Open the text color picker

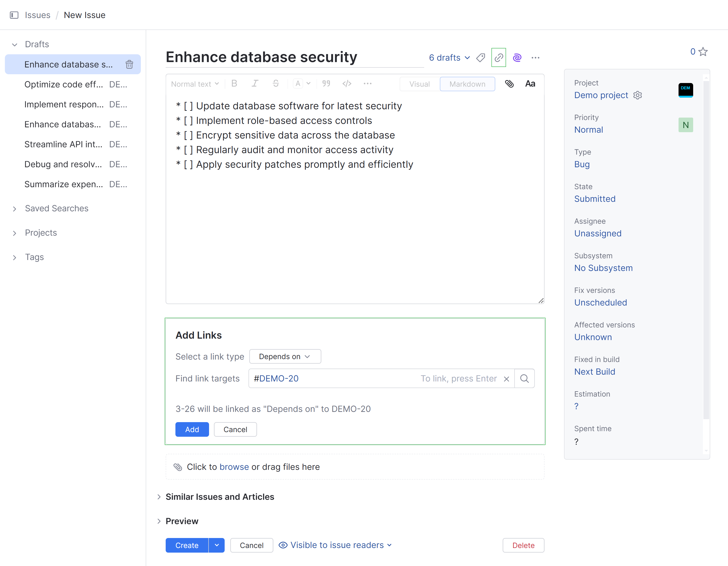(301, 84)
